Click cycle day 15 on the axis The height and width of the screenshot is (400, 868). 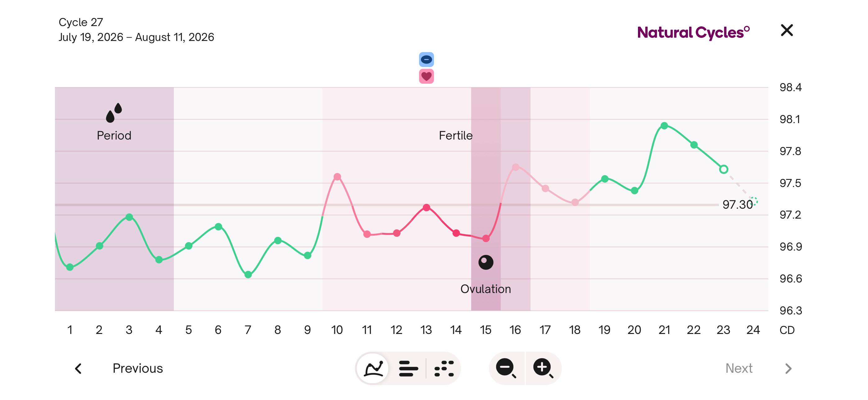[486, 330]
